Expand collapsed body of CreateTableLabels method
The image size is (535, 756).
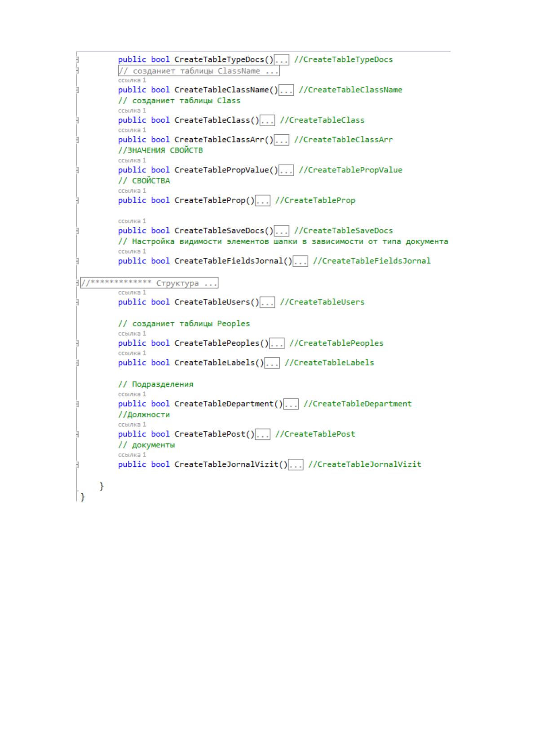(272, 363)
